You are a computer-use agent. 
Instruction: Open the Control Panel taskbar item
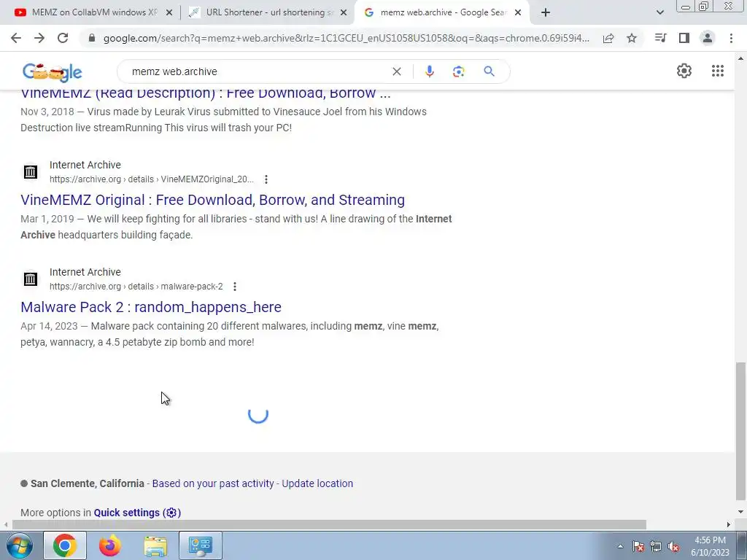[201, 545]
